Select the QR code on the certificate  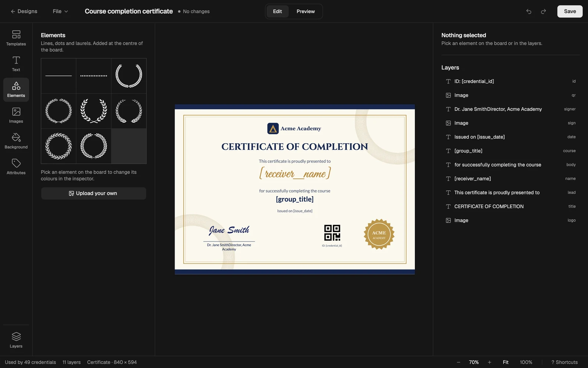tap(332, 233)
